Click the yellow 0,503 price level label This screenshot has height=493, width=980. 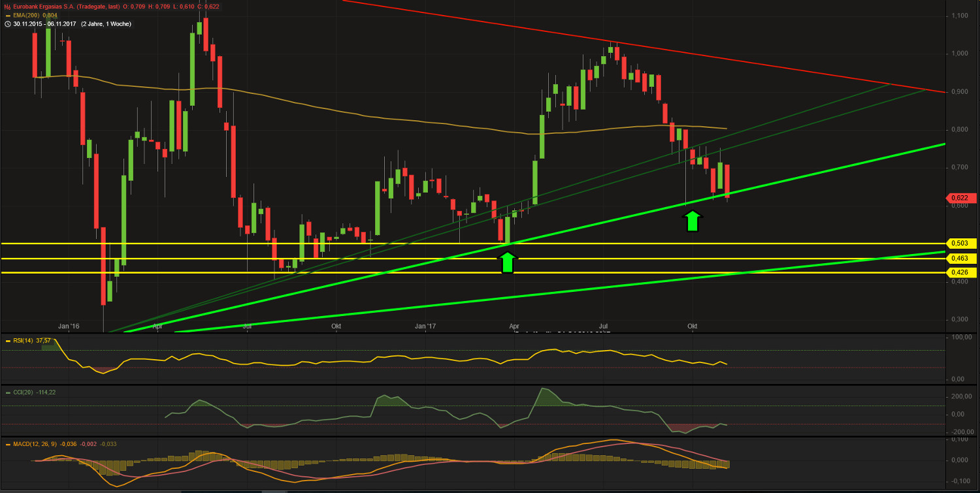[x=960, y=243]
